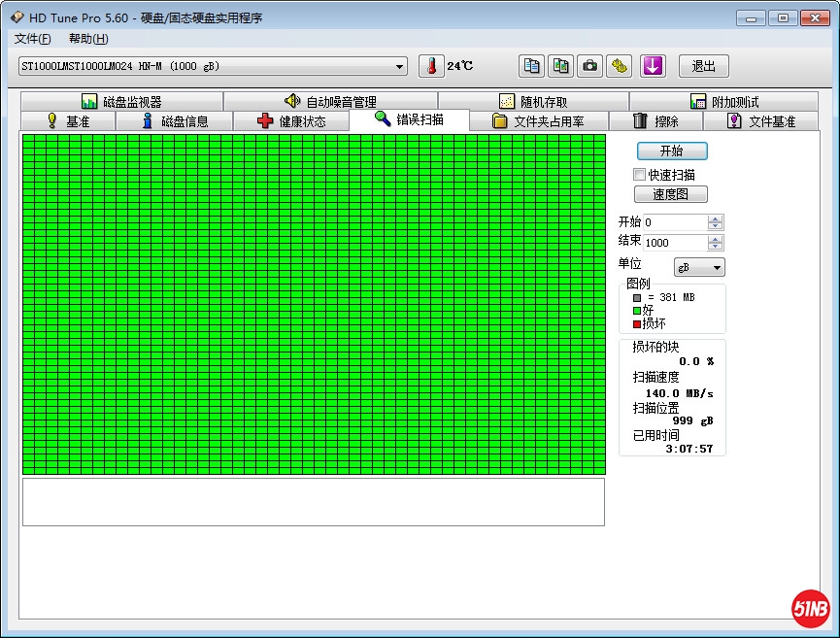Click the 退出 exit button
Screen dimensions: 840x638
click(x=703, y=66)
